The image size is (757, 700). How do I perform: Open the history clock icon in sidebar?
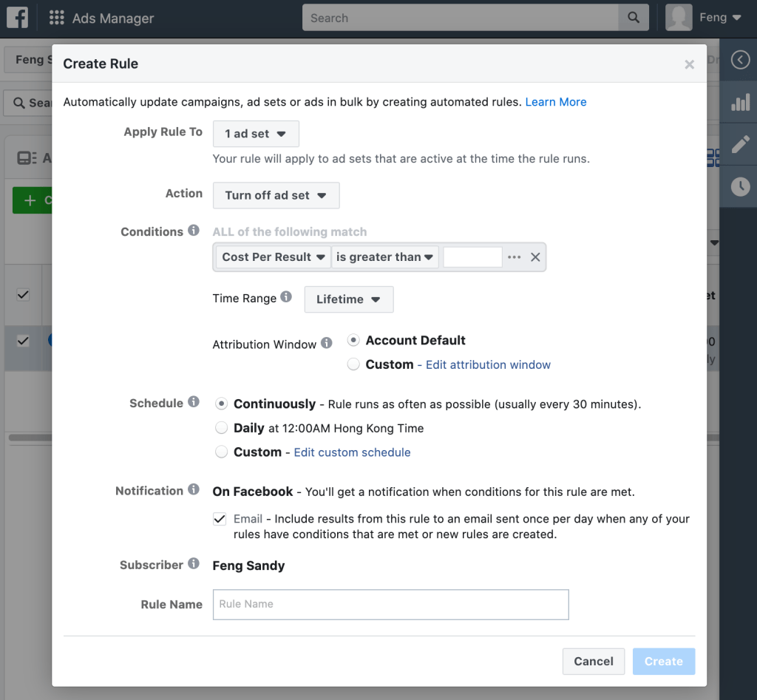coord(740,186)
